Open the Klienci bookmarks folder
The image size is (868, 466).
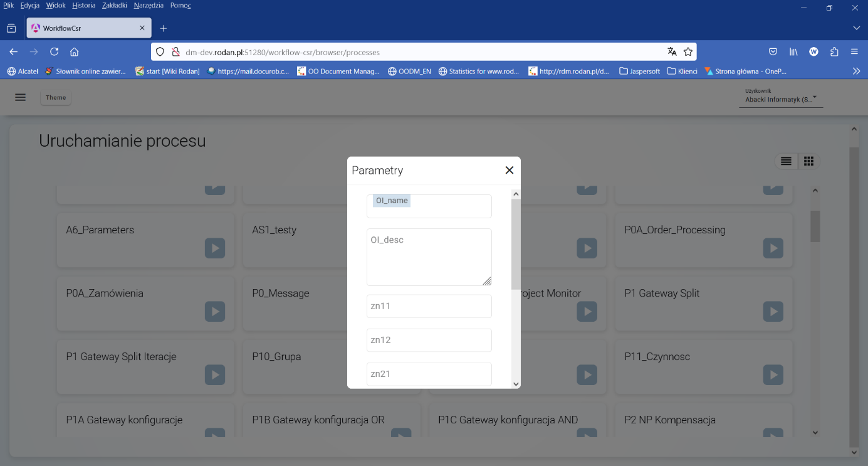coord(682,71)
